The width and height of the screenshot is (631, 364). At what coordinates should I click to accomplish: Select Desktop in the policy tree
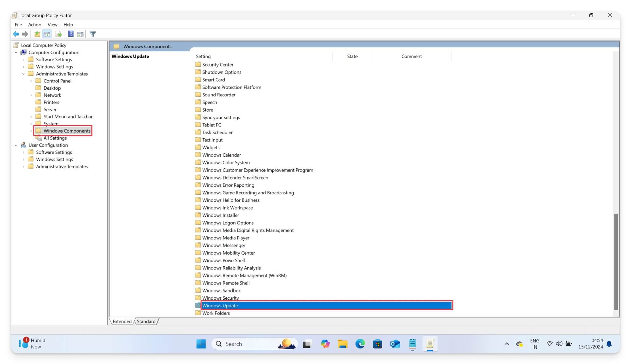pyautogui.click(x=52, y=88)
